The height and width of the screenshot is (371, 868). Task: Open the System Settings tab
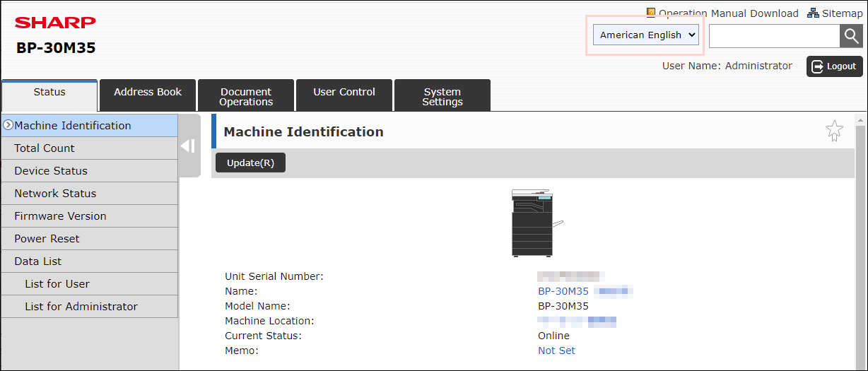[442, 96]
